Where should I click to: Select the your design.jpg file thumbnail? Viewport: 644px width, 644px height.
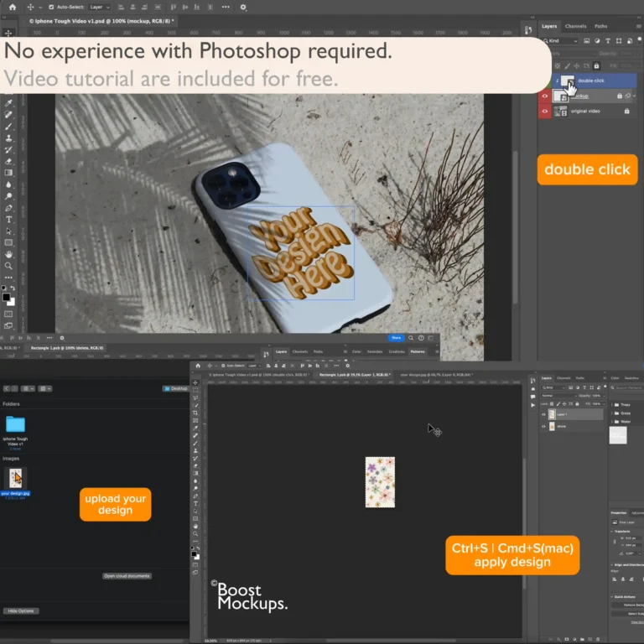tap(15, 479)
